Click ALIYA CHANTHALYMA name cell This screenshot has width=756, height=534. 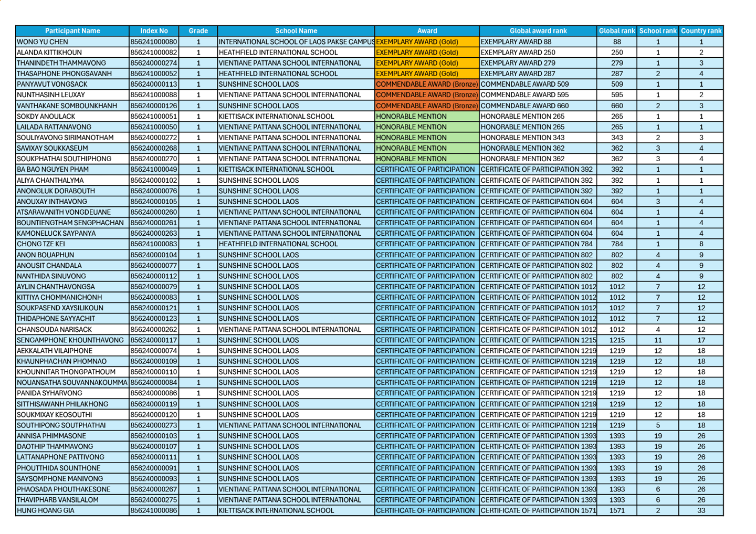(x=72, y=180)
